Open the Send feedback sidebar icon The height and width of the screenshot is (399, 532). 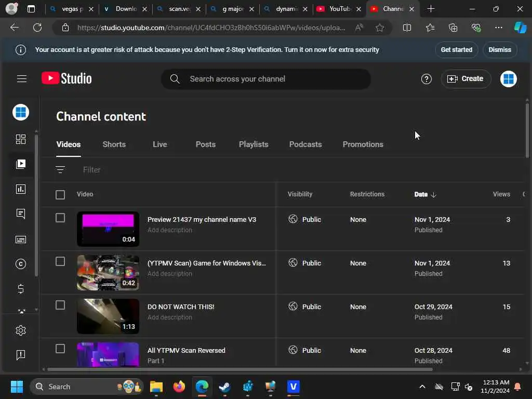click(x=21, y=355)
